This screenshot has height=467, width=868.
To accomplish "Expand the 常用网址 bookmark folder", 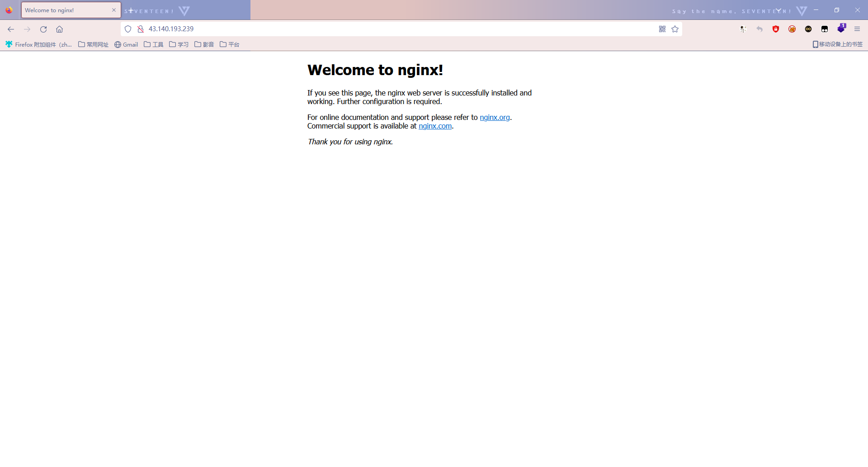I will (x=94, y=44).
